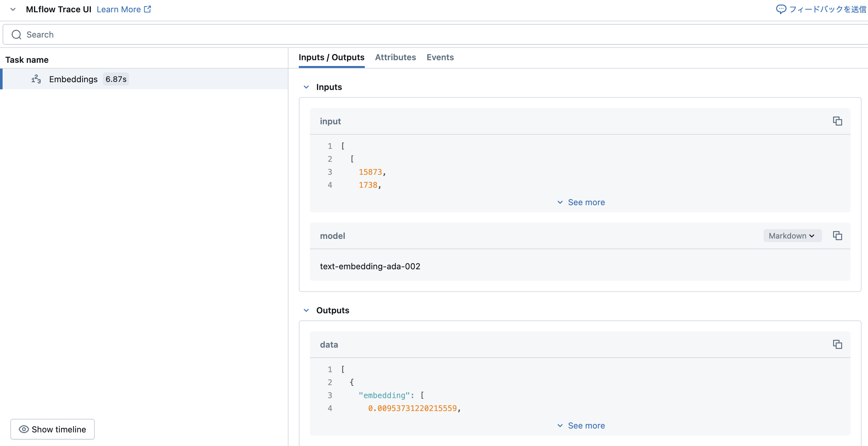Screen dimensions: 868x446
Task: Open the Learn More link
Action: (119, 9)
